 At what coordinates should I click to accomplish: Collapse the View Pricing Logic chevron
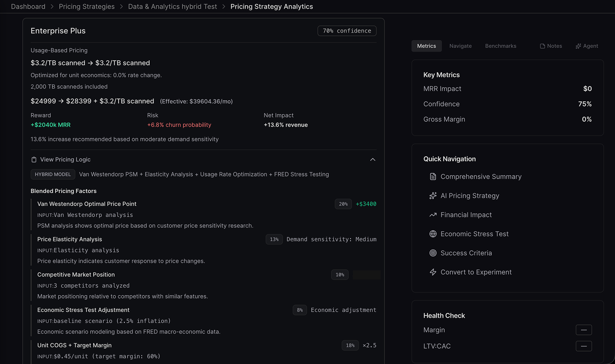click(x=373, y=160)
